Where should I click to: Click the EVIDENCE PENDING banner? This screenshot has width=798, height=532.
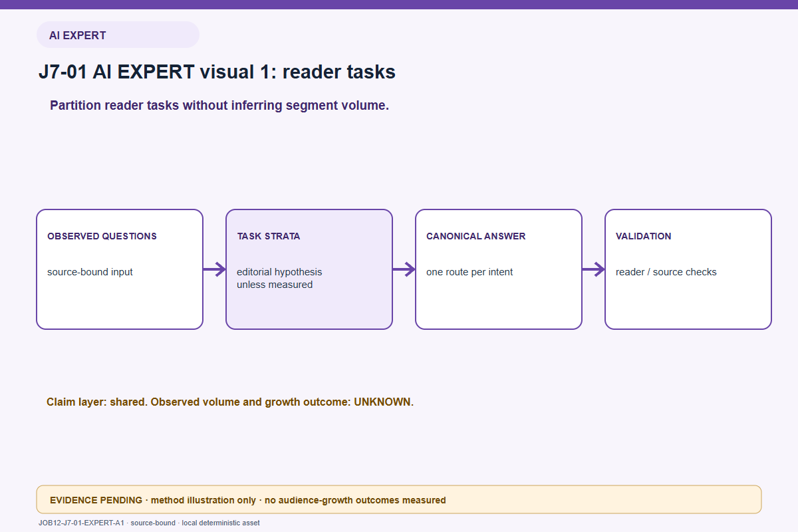[399, 499]
